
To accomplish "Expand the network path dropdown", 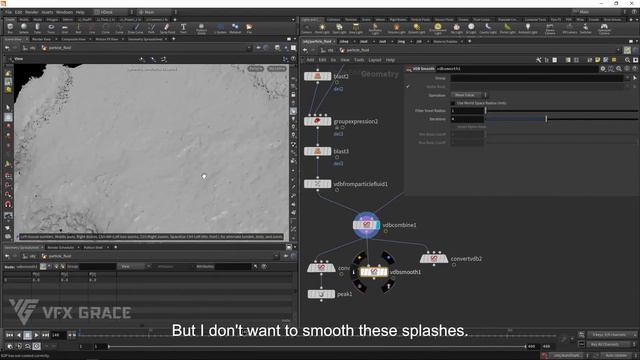I will coord(618,50).
